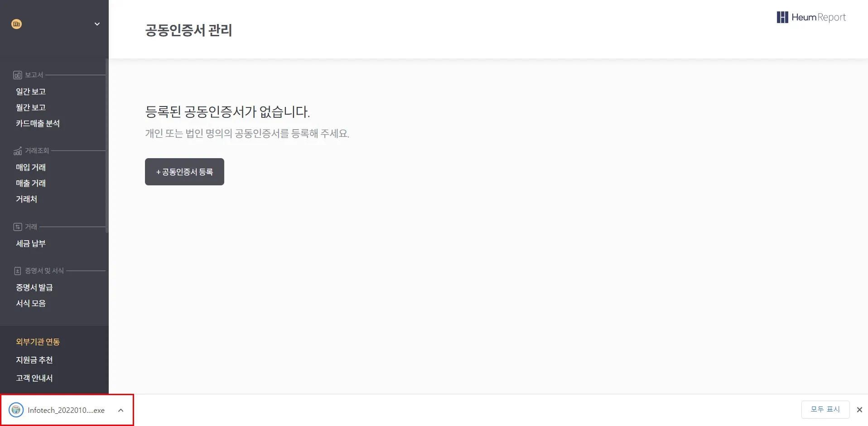Open 외부기관 연동 highlighted menu item

coord(38,342)
